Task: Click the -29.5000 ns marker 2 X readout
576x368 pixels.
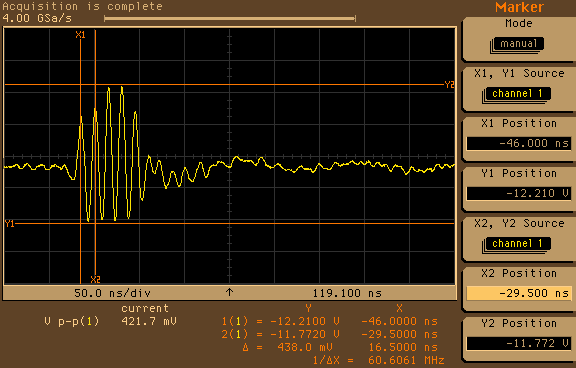Action: (400, 334)
